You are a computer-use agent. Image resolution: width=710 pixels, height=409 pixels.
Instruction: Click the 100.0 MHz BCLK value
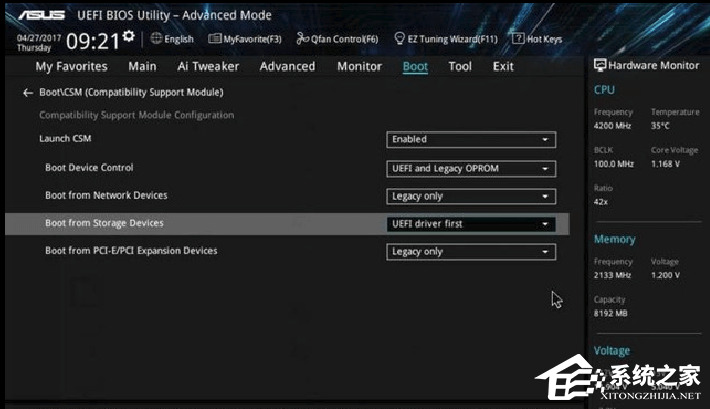[x=614, y=164]
